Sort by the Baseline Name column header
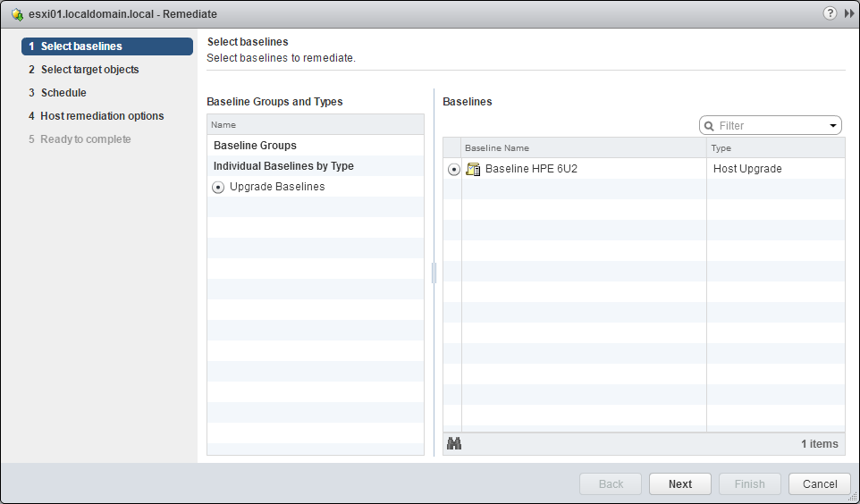 (x=583, y=148)
